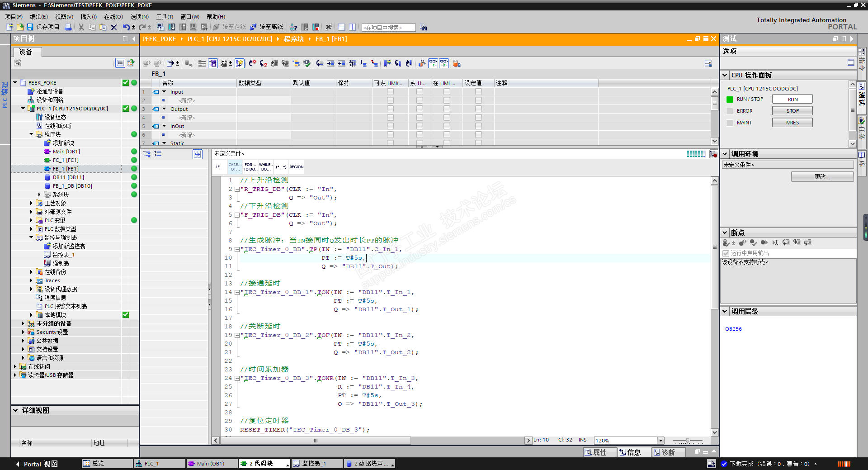Click the 更改... button in call environment
Viewport: 868px width, 470px height.
[x=822, y=176]
